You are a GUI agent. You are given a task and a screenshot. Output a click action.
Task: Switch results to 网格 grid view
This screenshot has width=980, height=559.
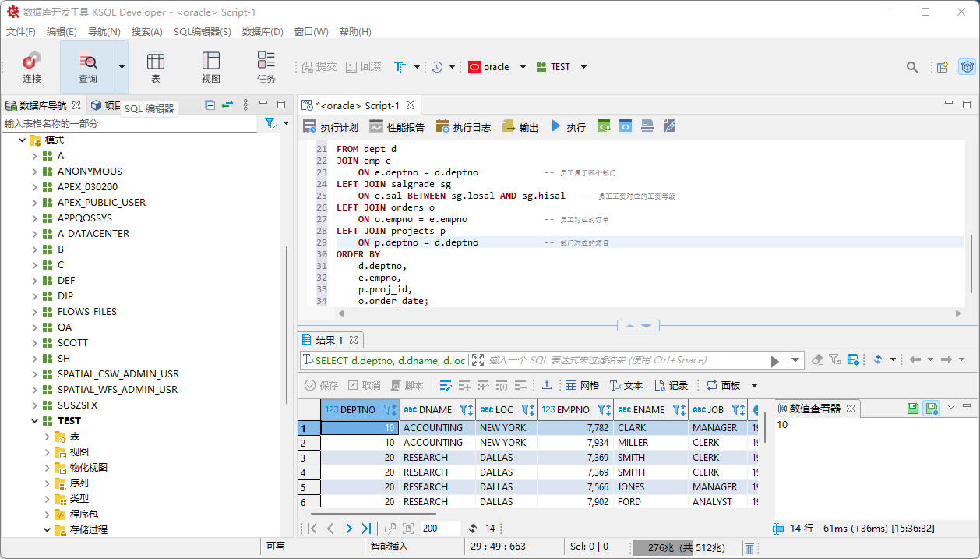(582, 385)
